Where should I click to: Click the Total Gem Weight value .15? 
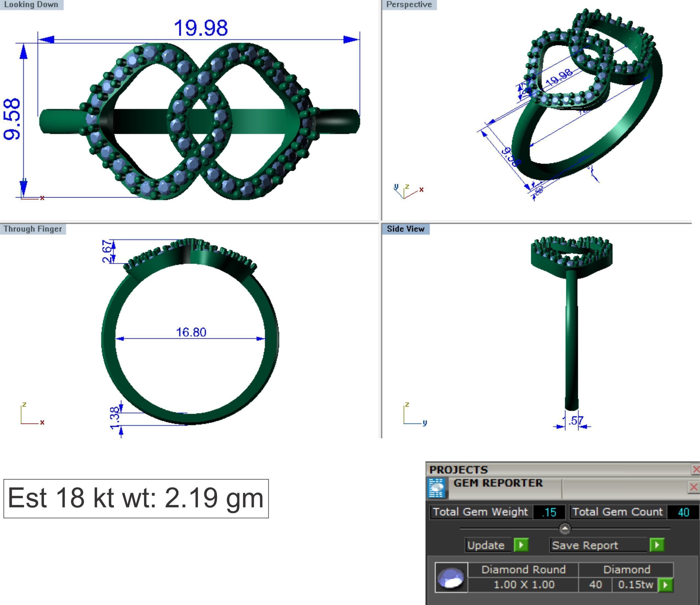coord(549,512)
